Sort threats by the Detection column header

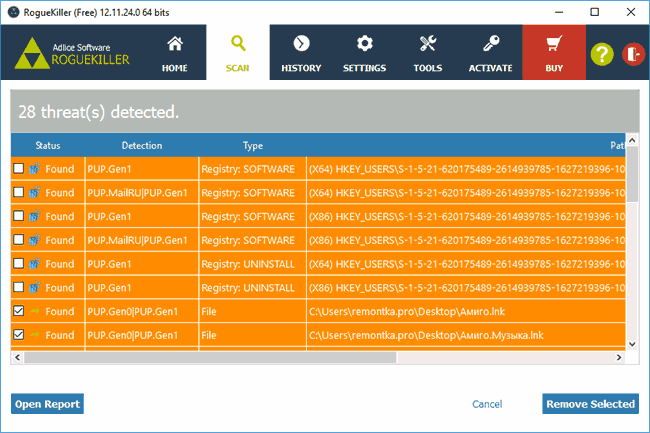142,145
